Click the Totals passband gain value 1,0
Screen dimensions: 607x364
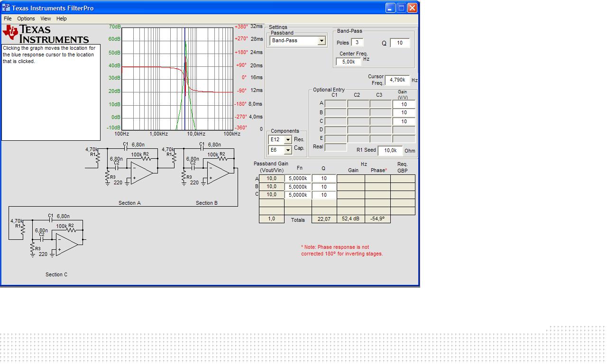click(x=272, y=219)
